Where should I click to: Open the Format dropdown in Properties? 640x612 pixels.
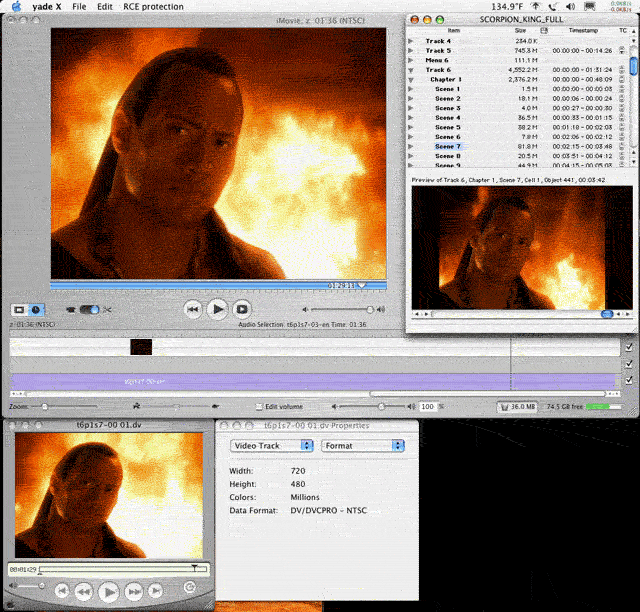[x=363, y=446]
